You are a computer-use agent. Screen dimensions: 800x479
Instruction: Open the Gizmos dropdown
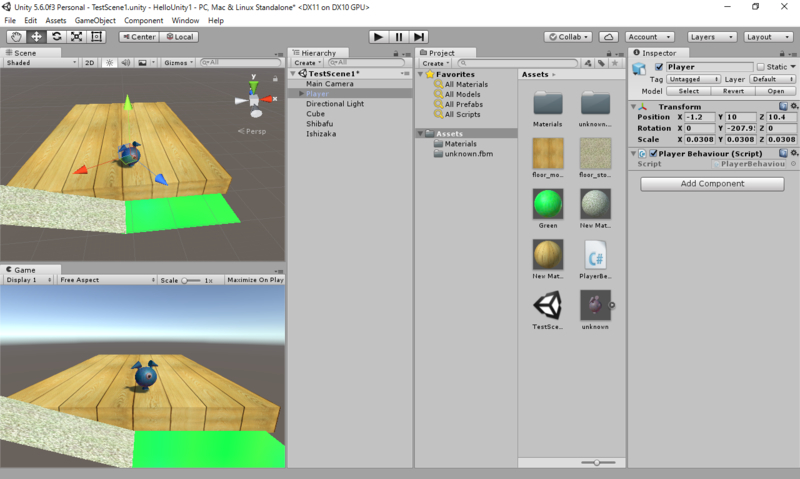(179, 63)
